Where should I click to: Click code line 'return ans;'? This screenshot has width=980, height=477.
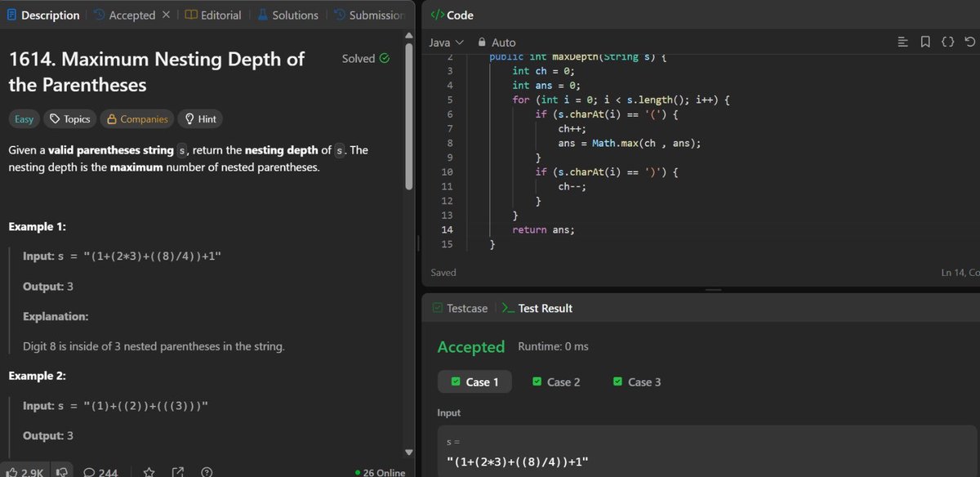coord(543,230)
